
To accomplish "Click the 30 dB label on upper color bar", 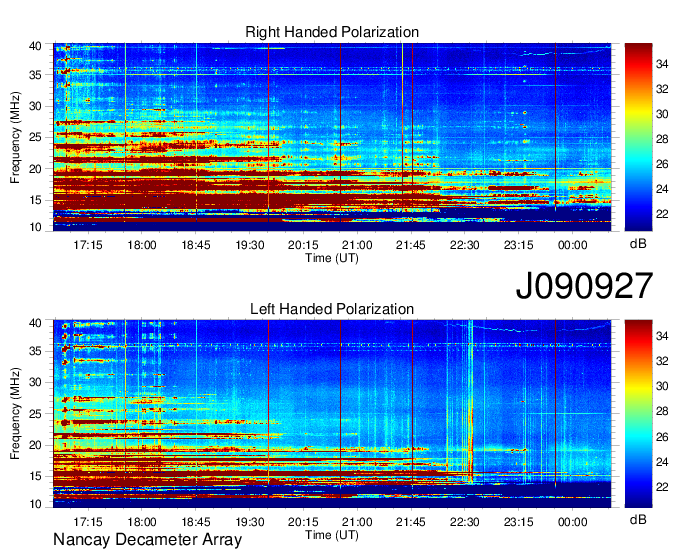I will [x=662, y=114].
